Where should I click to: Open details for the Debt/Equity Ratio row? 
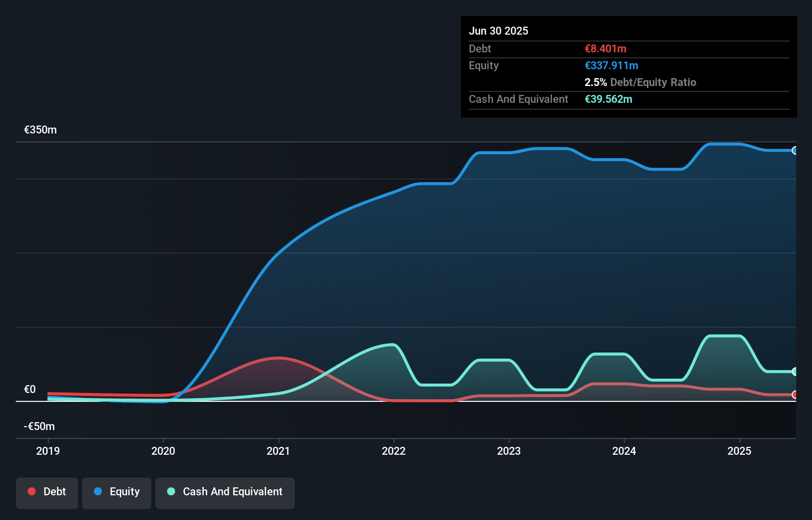(x=640, y=82)
